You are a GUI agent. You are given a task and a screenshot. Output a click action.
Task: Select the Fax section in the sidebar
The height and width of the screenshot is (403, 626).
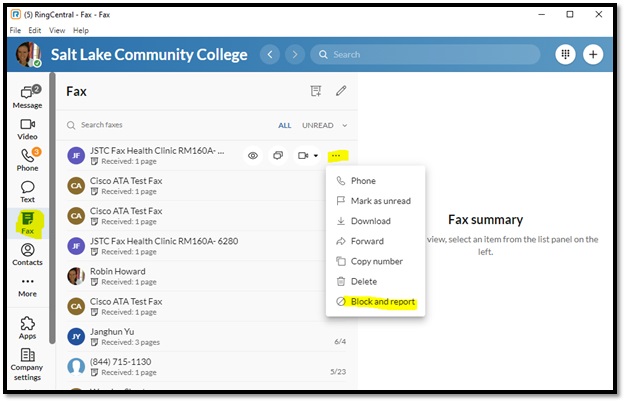27,223
